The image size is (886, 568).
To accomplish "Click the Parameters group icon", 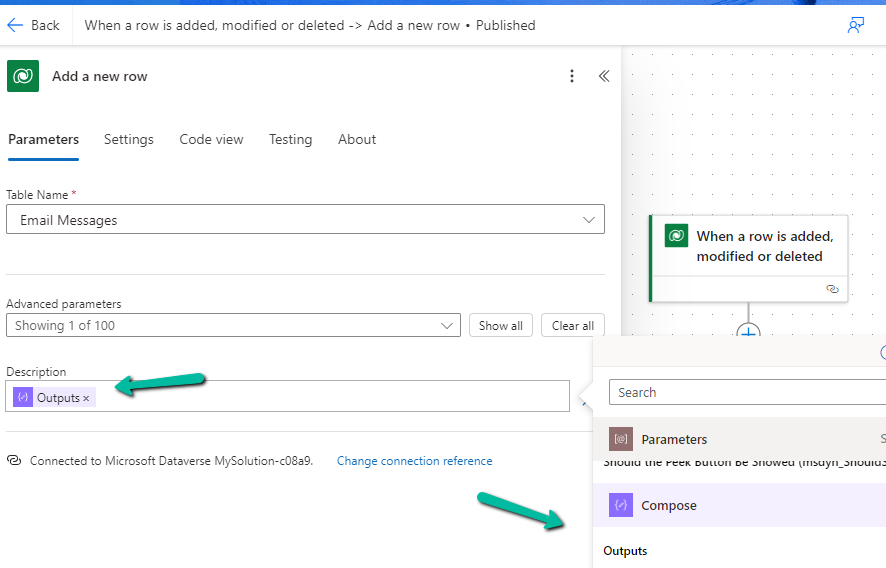I will pos(620,439).
